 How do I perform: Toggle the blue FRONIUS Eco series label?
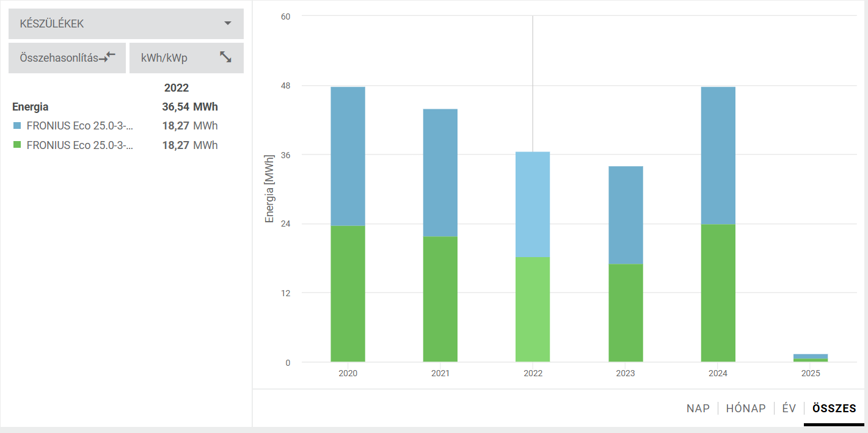click(79, 126)
